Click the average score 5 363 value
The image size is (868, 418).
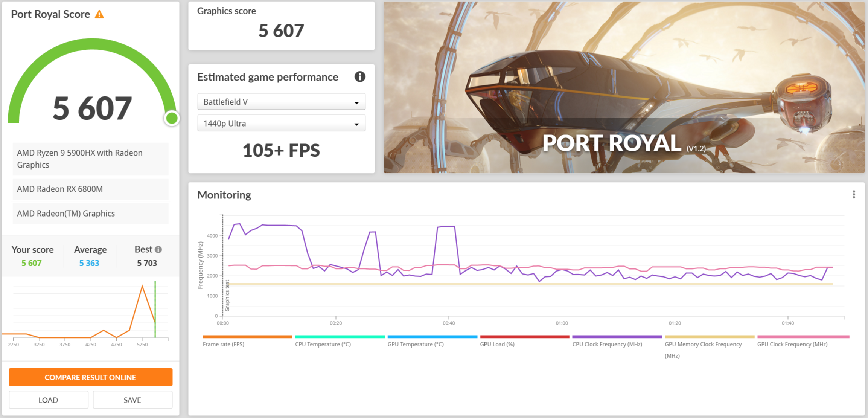click(x=89, y=263)
